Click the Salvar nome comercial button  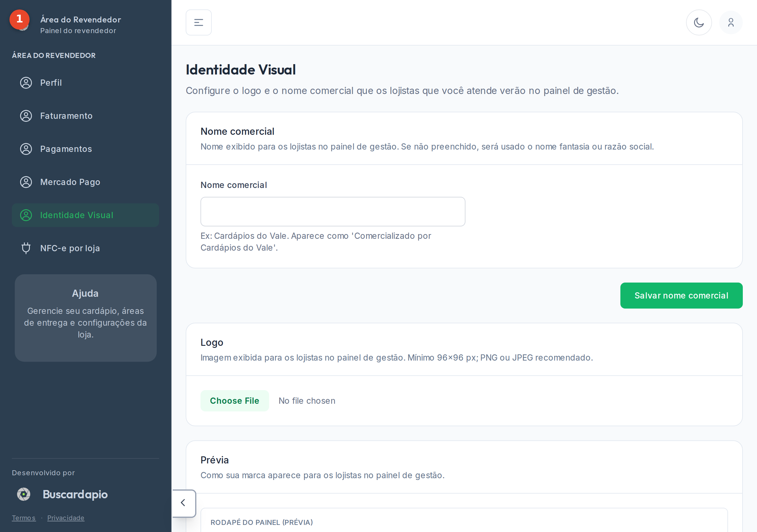[681, 295]
